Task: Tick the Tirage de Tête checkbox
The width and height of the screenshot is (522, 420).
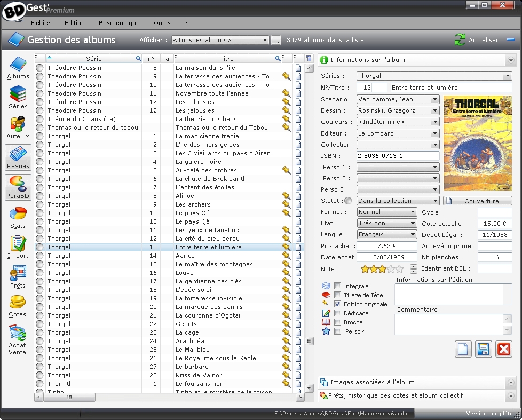Action: 337,295
